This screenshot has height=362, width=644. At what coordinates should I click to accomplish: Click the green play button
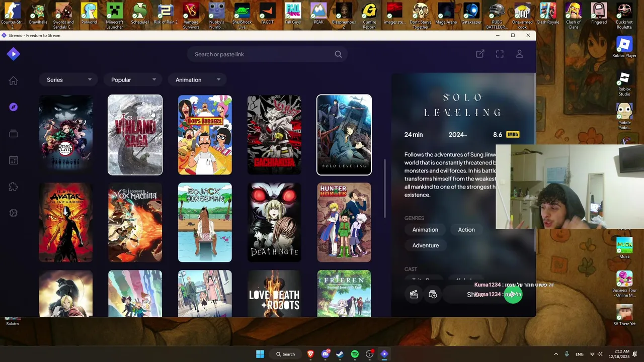click(x=513, y=295)
